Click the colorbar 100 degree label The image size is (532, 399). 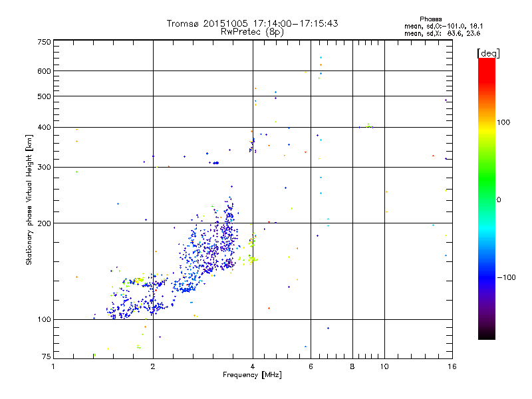pos(503,122)
